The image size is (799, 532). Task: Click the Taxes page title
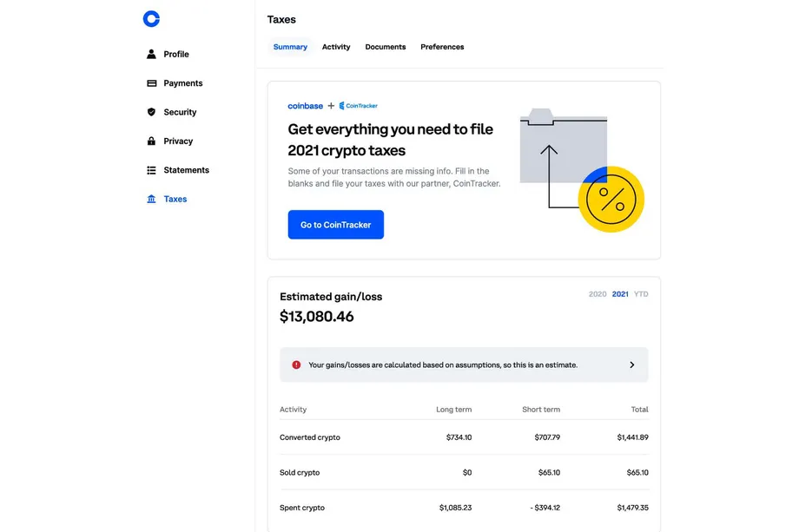pos(281,19)
